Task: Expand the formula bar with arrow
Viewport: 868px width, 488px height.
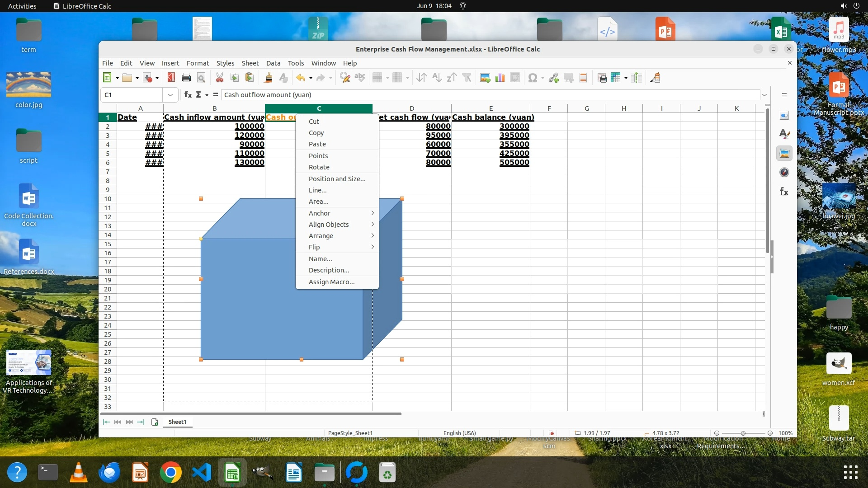Action: 764,95
